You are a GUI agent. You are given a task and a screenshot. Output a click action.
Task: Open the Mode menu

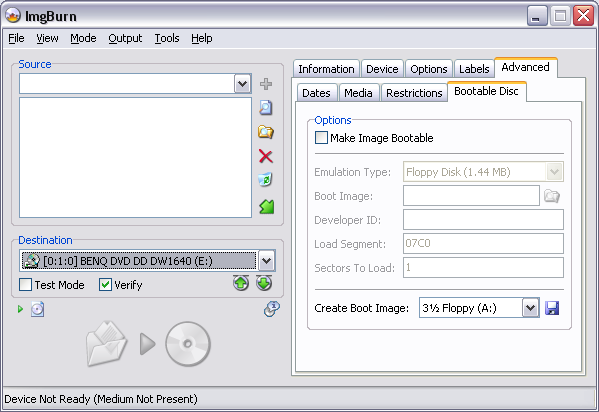pyautogui.click(x=83, y=38)
